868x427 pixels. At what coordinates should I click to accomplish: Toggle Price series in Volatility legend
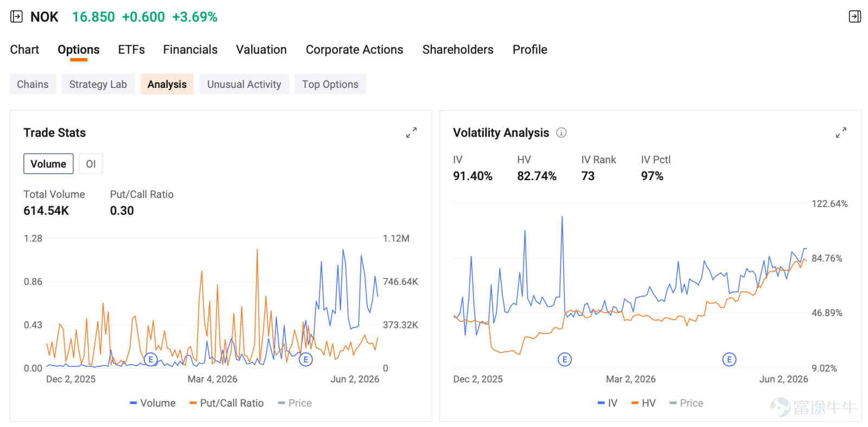coord(686,403)
